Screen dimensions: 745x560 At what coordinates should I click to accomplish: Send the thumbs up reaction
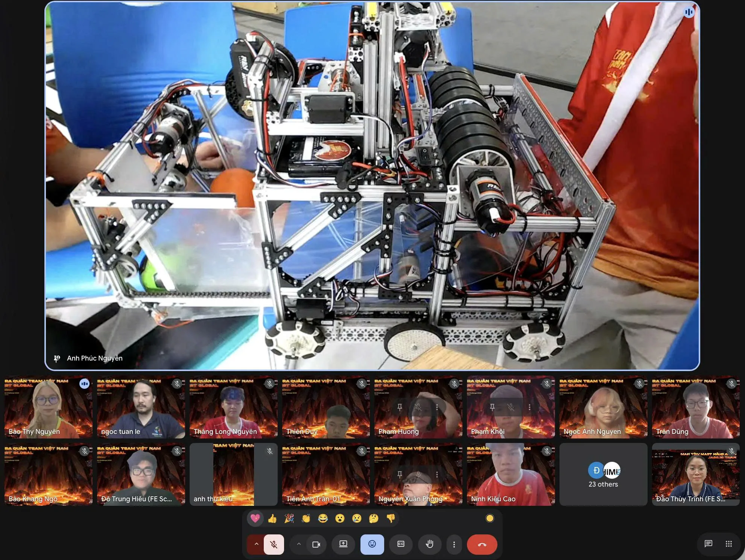[x=272, y=518]
